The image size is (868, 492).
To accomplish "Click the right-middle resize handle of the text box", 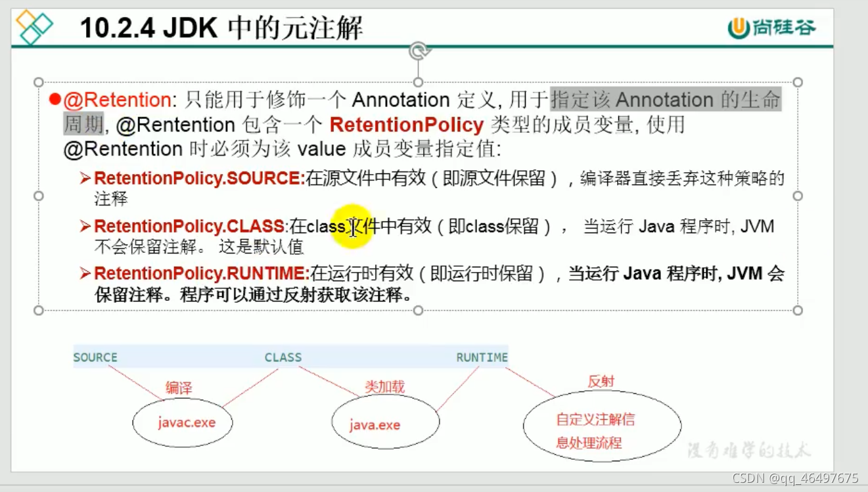I will click(798, 196).
